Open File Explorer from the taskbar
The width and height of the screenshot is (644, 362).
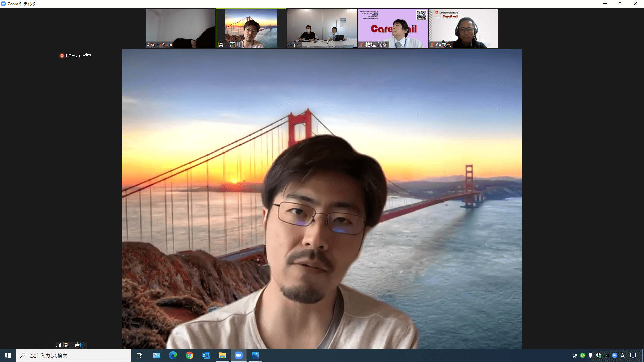click(222, 355)
